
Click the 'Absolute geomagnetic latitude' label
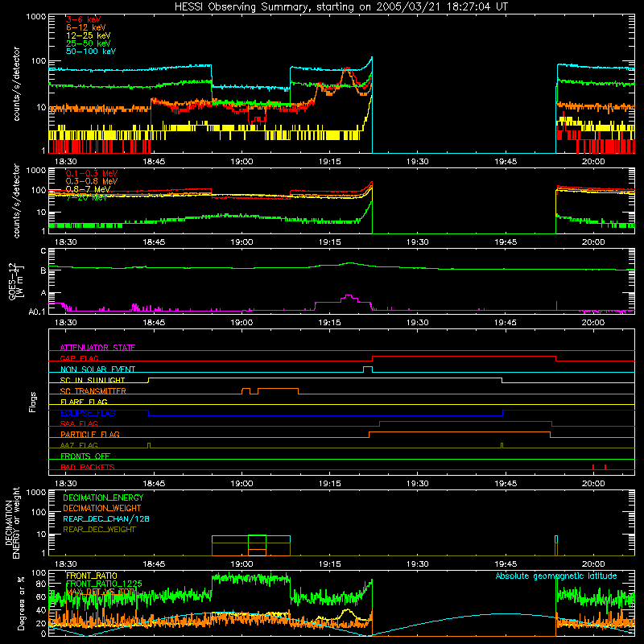(x=556, y=576)
